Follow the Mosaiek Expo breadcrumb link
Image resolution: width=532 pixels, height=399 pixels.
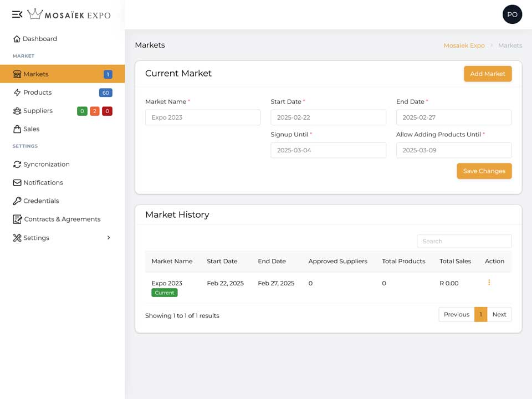pos(464,45)
